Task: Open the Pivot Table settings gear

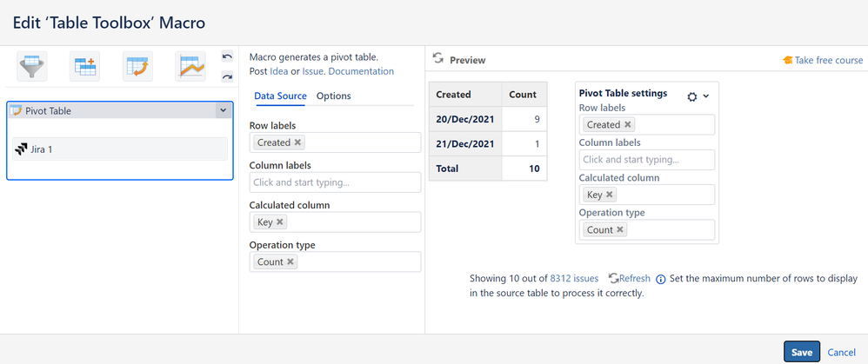Action: (x=693, y=96)
